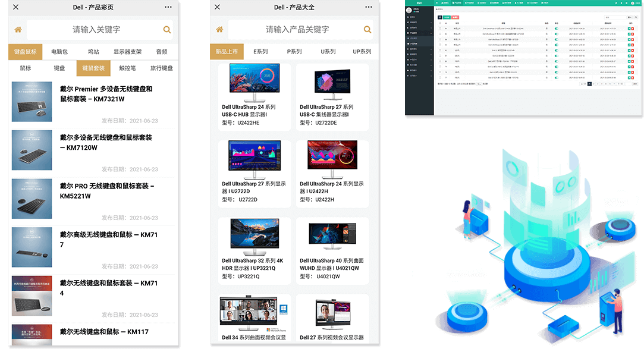Focus the 请输入产品关键字 search field
644x352 pixels.
[297, 30]
